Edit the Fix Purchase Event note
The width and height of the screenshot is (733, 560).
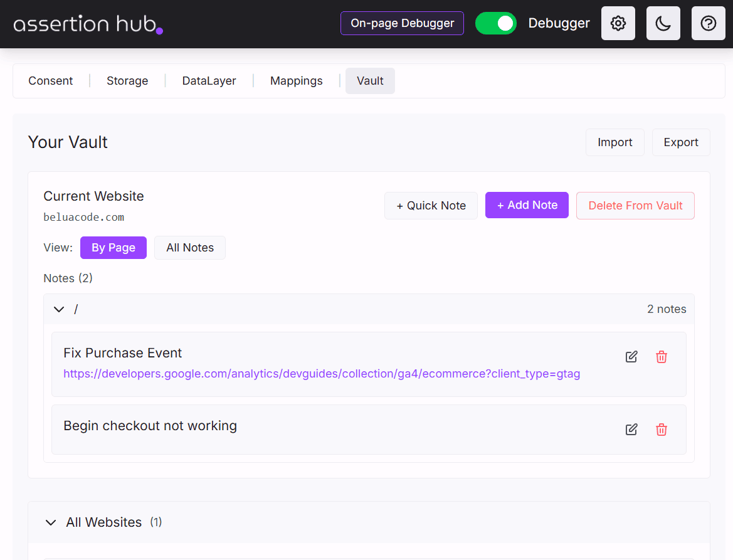click(631, 357)
